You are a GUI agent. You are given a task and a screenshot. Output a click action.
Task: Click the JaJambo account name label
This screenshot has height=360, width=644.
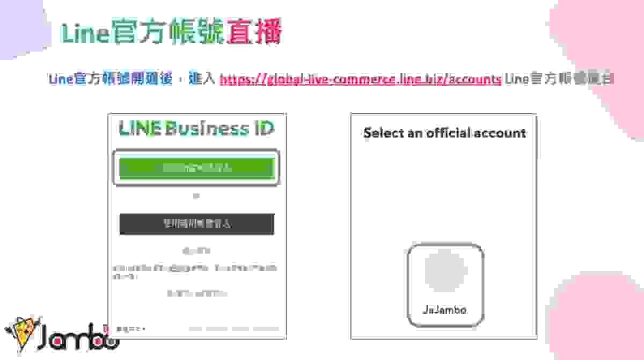[445, 310]
